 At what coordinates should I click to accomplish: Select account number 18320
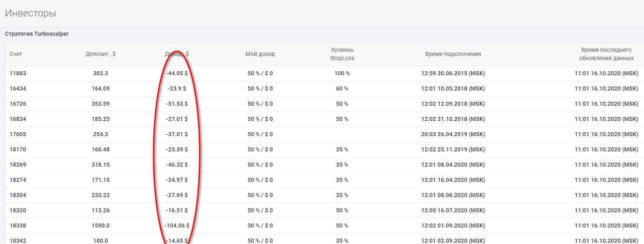[17, 210]
